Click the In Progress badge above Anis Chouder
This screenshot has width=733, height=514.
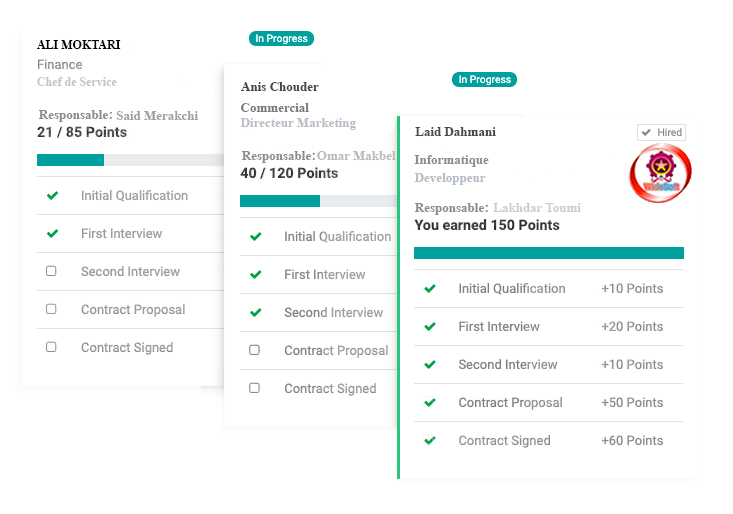click(281, 38)
